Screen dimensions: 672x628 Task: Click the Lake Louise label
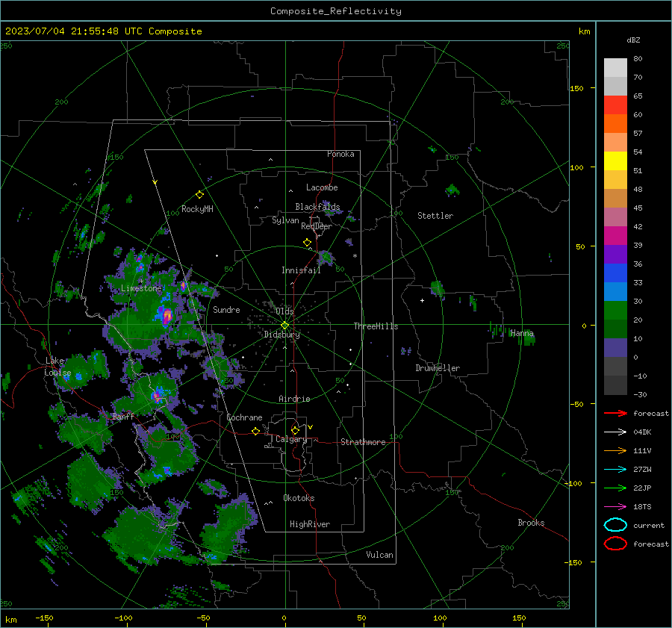57,367
